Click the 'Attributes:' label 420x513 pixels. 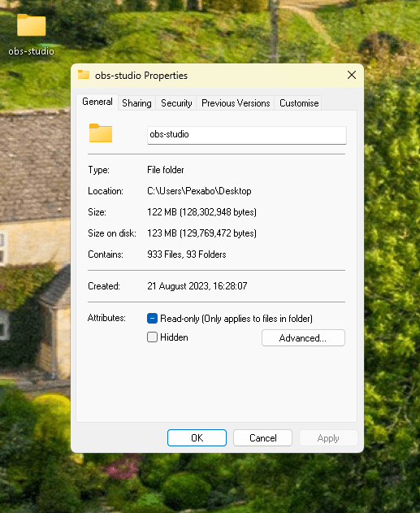[106, 318]
